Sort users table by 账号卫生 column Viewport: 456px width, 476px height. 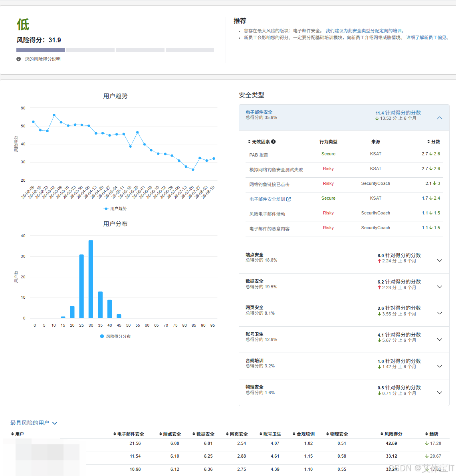pos(270,434)
